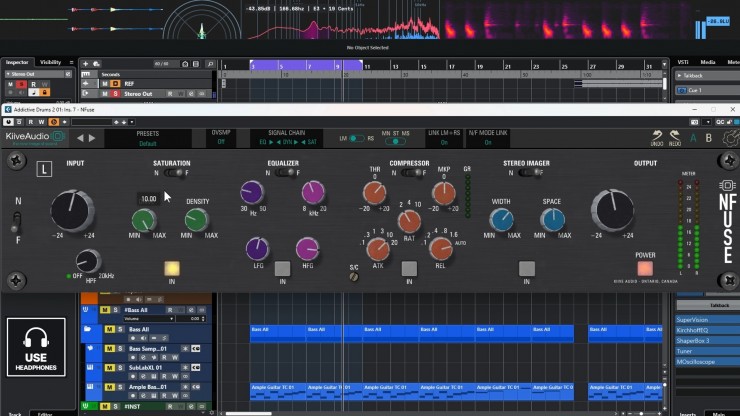Click the plugin window Write automation W
740x416 pixels.
click(42, 122)
